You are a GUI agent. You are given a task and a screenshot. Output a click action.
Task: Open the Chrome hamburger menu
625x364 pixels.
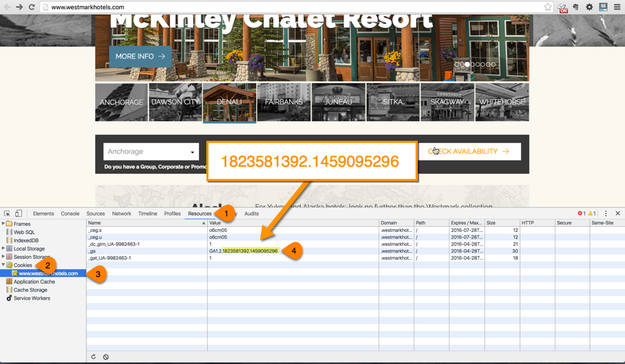[x=617, y=7]
